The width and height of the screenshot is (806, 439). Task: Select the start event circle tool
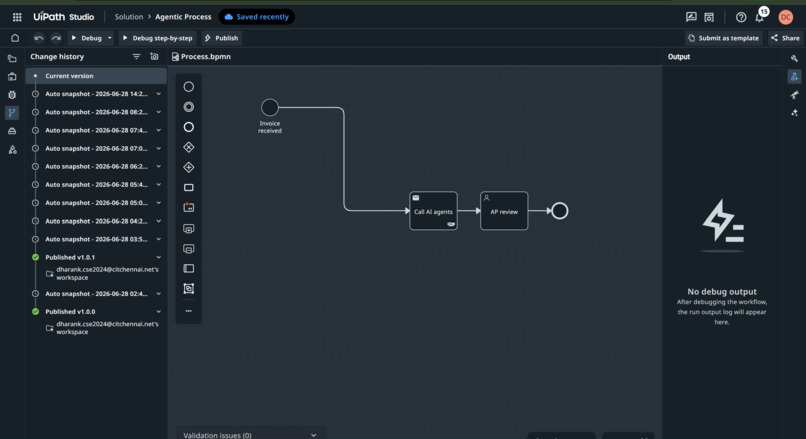[x=189, y=87]
